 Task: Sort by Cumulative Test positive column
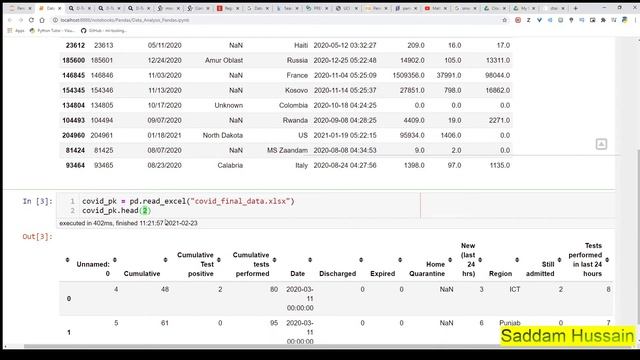[x=219, y=260]
